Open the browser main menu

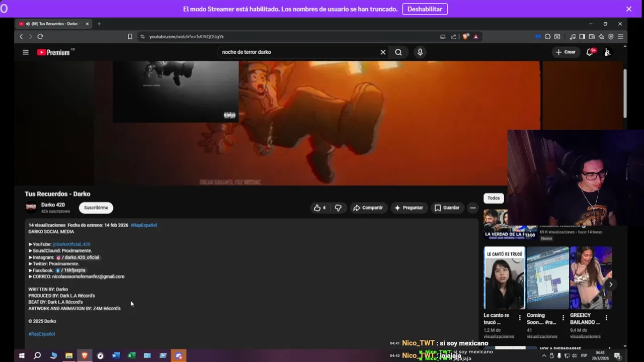620,37
